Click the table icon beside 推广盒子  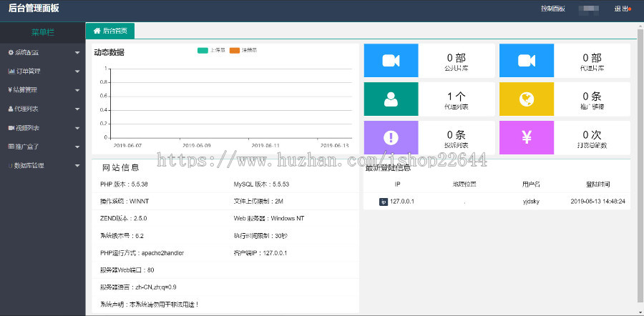11,147
